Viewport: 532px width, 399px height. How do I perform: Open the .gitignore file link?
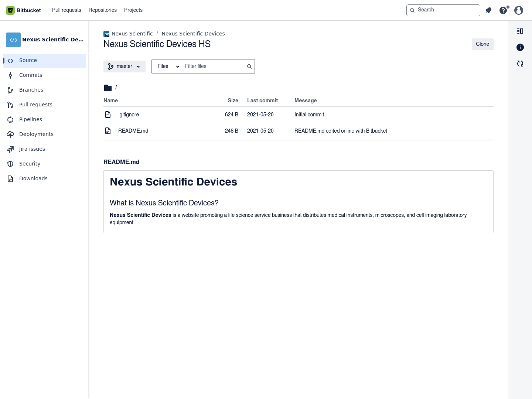129,115
